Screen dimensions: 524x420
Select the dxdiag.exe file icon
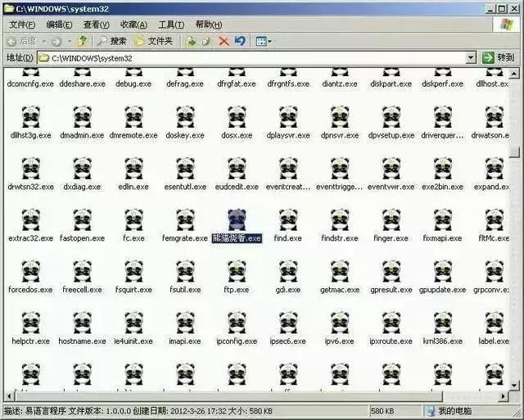tap(82, 168)
